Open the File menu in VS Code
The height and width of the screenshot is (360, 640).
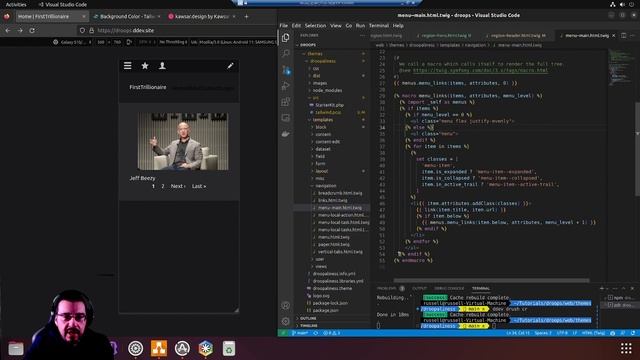(284, 25)
